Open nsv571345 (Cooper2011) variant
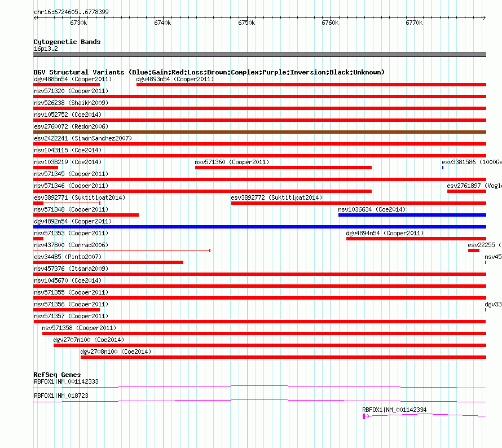Image resolution: width=502 pixels, height=448 pixels. pyautogui.click(x=71, y=174)
